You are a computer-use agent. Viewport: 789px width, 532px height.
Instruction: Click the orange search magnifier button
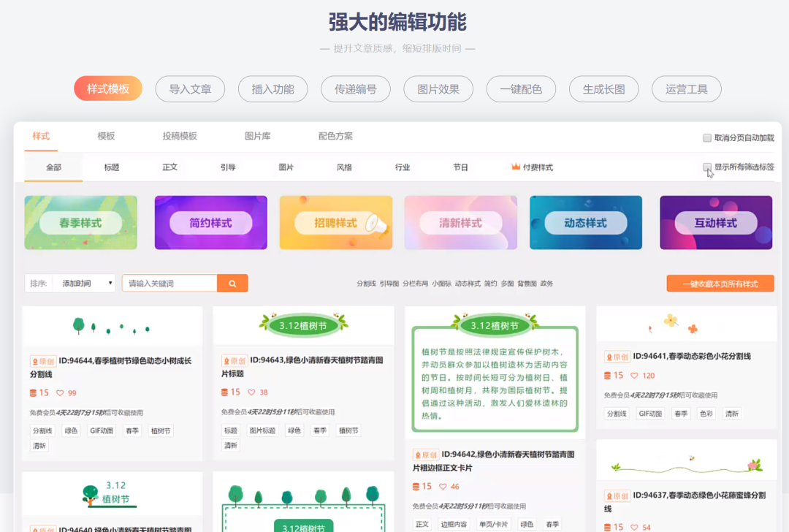232,284
